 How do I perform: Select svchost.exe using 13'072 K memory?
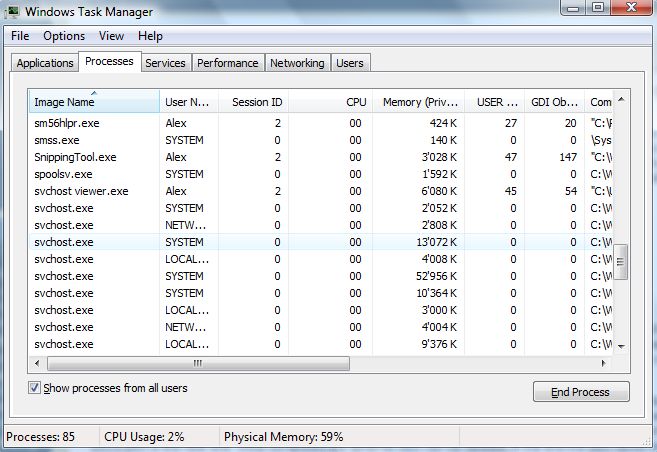pos(321,242)
